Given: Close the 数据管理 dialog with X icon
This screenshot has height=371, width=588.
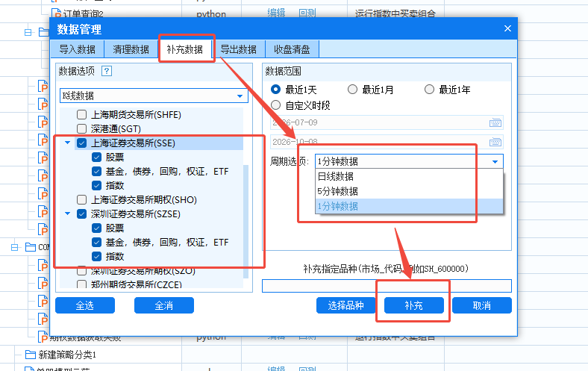Looking at the screenshot, I should [507, 28].
